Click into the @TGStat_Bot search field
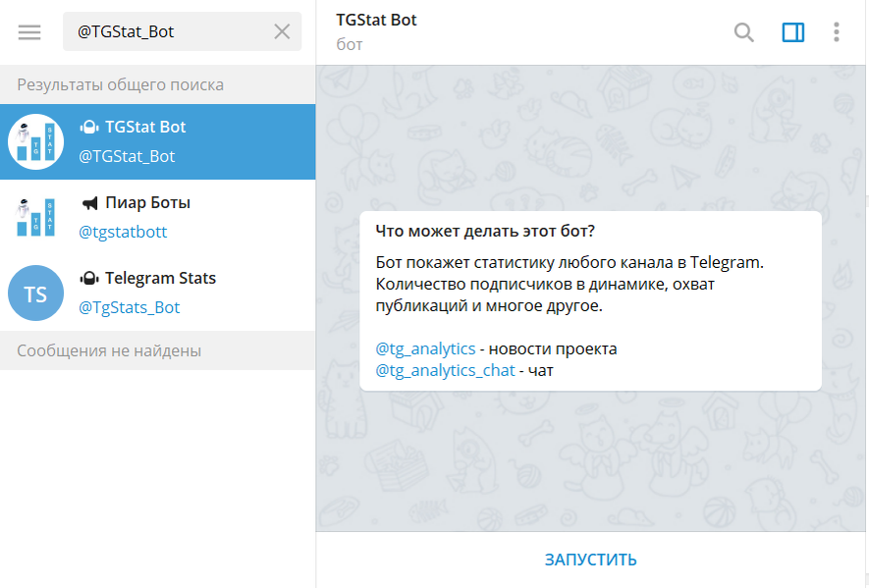 [x=183, y=31]
